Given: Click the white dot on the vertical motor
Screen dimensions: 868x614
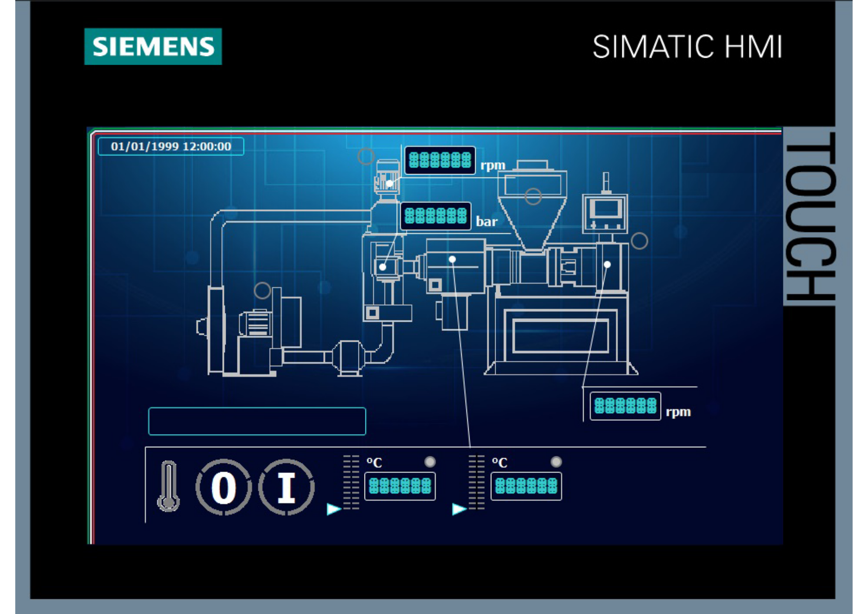Looking at the screenshot, I should pyautogui.click(x=390, y=184).
